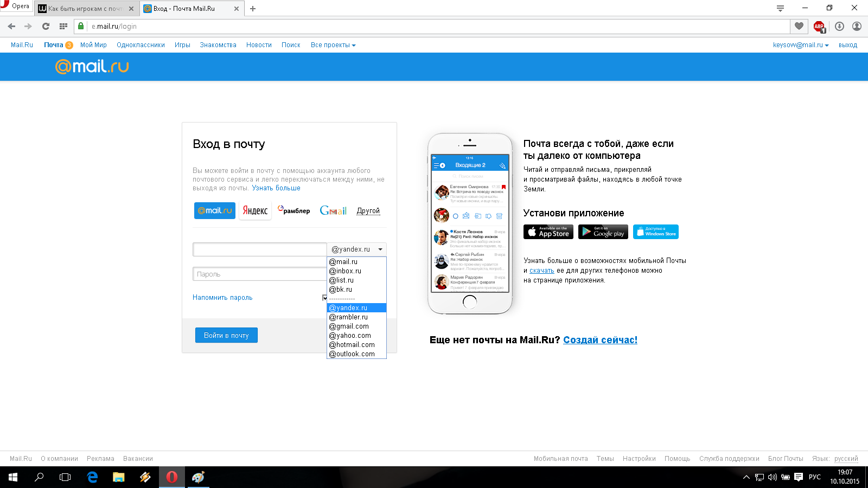Open the Opera main menu

pos(15,6)
